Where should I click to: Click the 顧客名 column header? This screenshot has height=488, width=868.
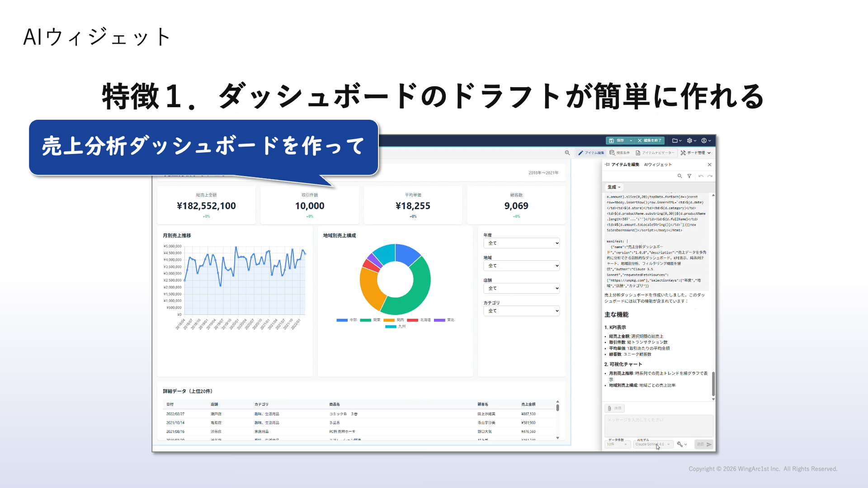click(483, 404)
